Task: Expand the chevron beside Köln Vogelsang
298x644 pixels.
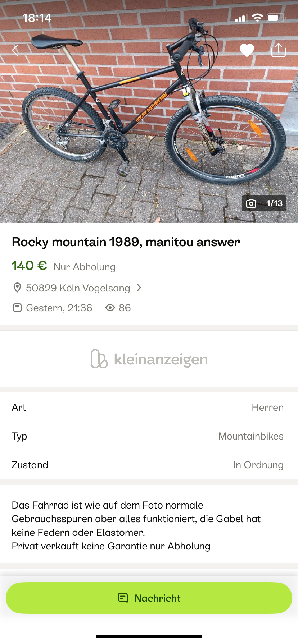Action: 139,287
